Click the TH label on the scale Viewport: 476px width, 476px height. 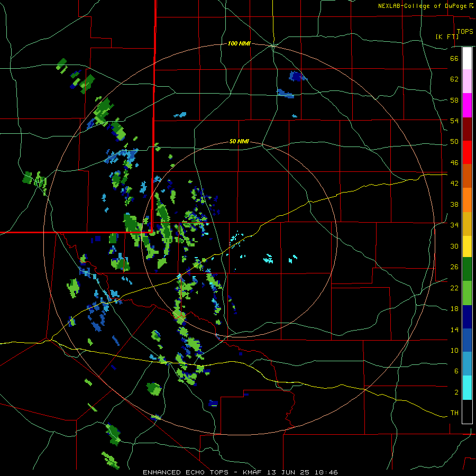(x=454, y=413)
